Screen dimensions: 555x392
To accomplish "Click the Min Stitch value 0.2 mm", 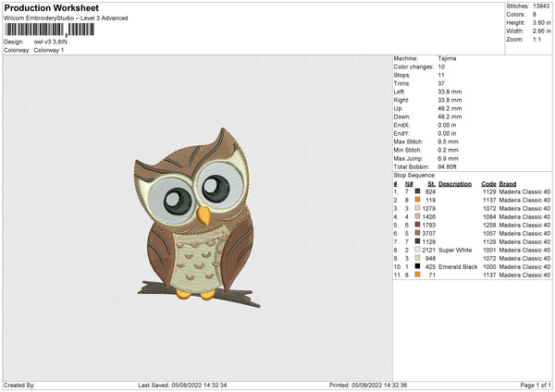I will tap(448, 150).
